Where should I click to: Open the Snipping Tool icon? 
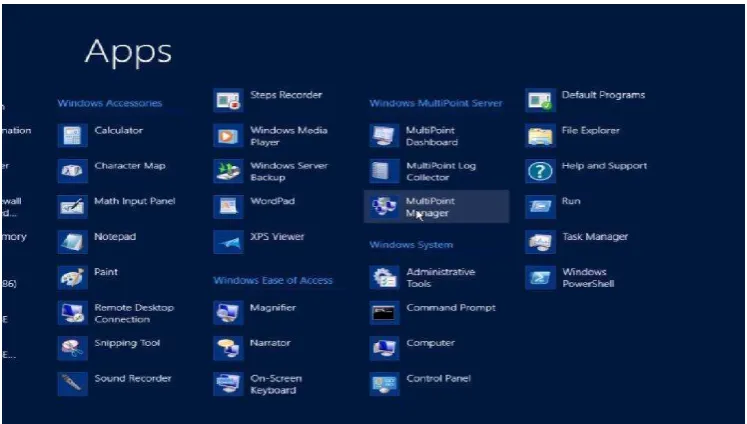pos(72,348)
